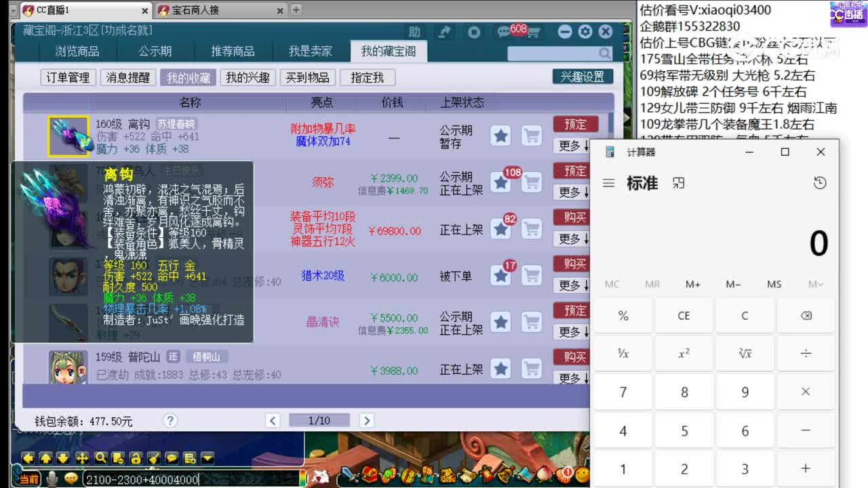Expand the 更多 dropdown on the 离钩 listing
Screen dimensions: 868x488
click(573, 144)
